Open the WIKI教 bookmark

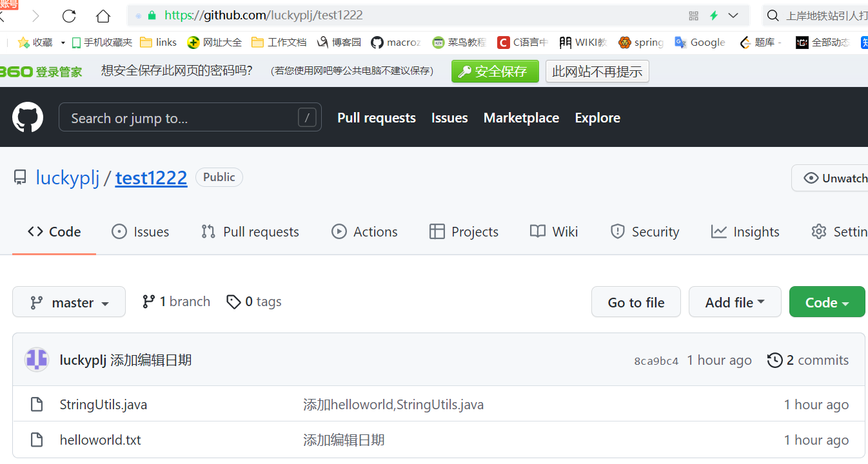click(x=583, y=43)
